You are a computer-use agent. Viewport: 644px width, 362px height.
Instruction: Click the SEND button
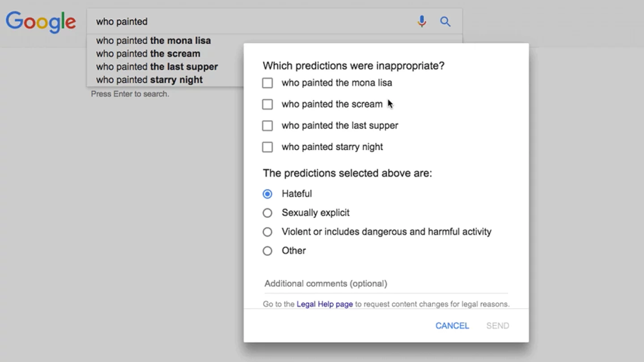click(497, 325)
